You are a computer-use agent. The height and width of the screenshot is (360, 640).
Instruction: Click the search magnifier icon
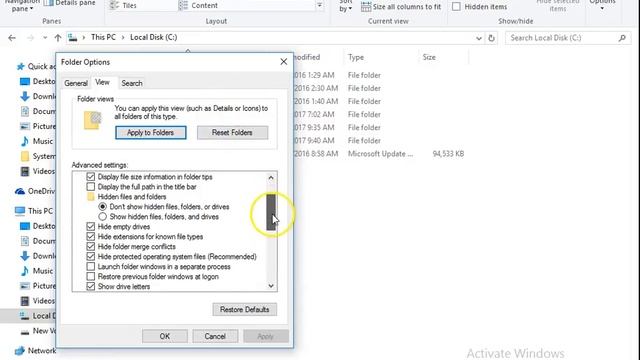point(622,38)
